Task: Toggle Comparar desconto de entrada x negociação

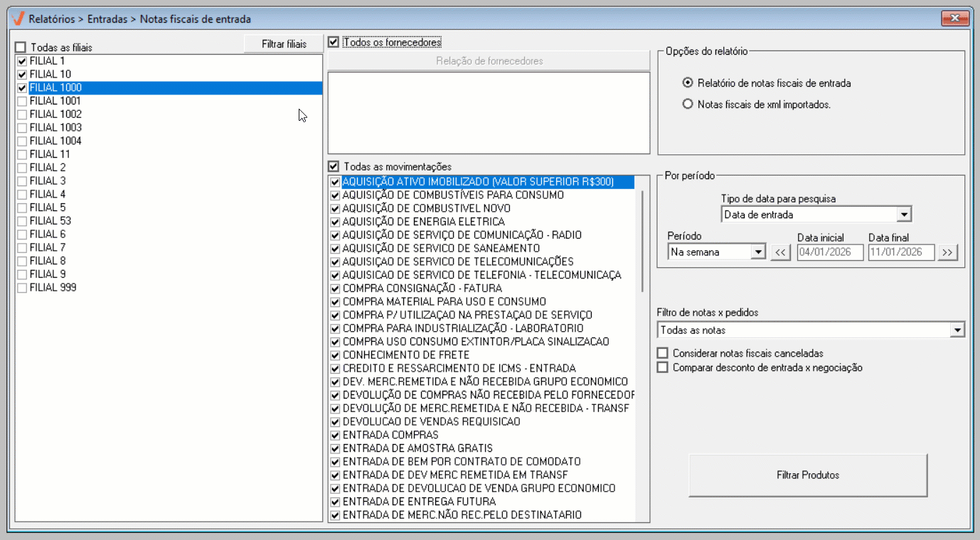Action: (x=663, y=367)
